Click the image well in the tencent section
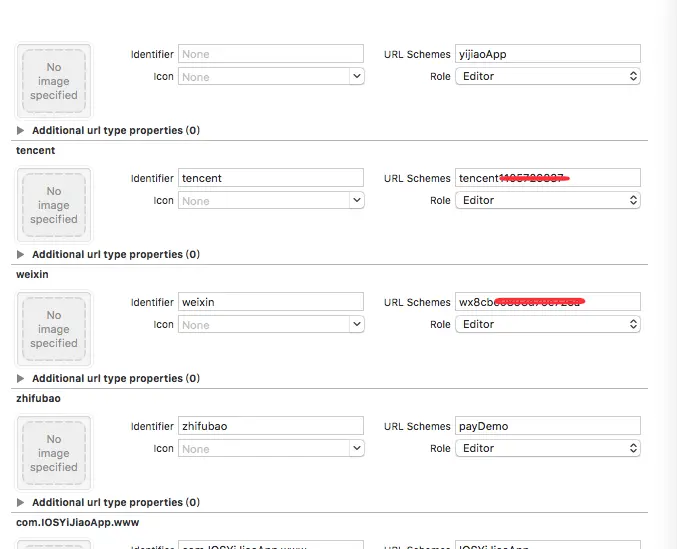 click(x=54, y=205)
